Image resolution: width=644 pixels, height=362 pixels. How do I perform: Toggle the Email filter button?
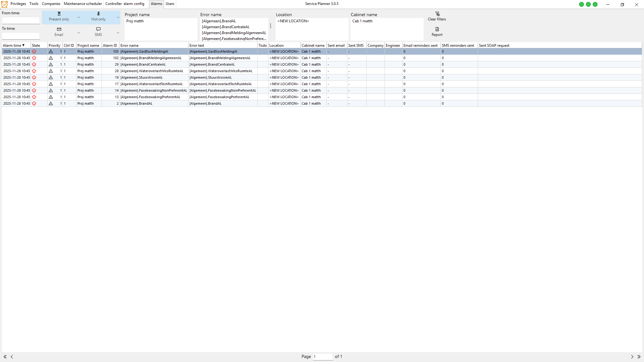tap(59, 32)
